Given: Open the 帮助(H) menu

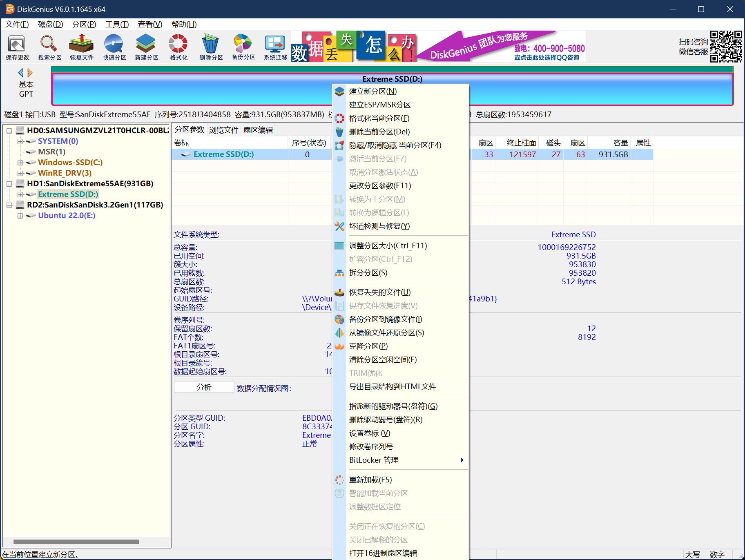Looking at the screenshot, I should (x=184, y=24).
